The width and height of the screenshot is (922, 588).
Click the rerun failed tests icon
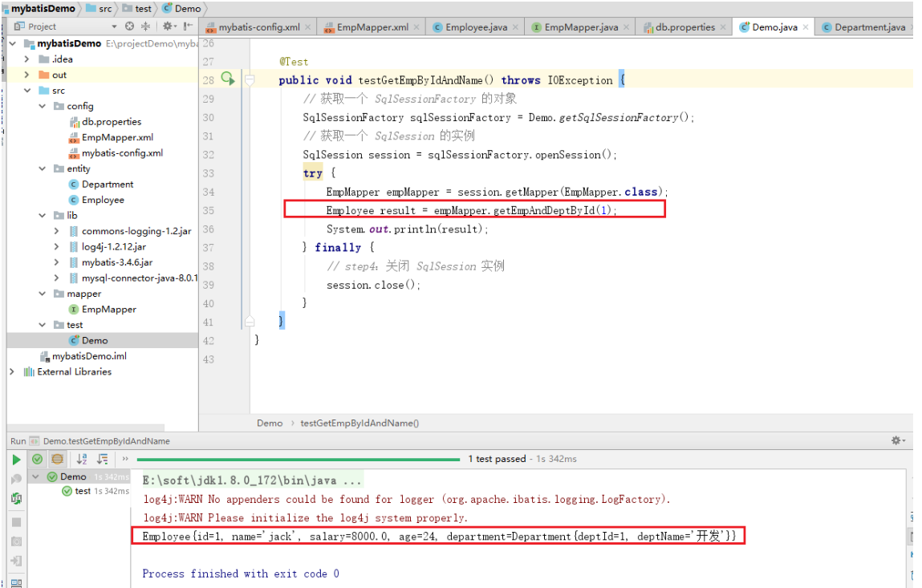click(17, 479)
